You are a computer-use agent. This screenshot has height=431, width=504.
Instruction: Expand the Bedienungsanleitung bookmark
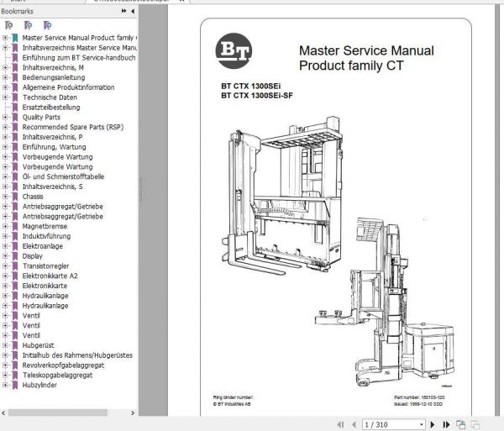(5, 77)
